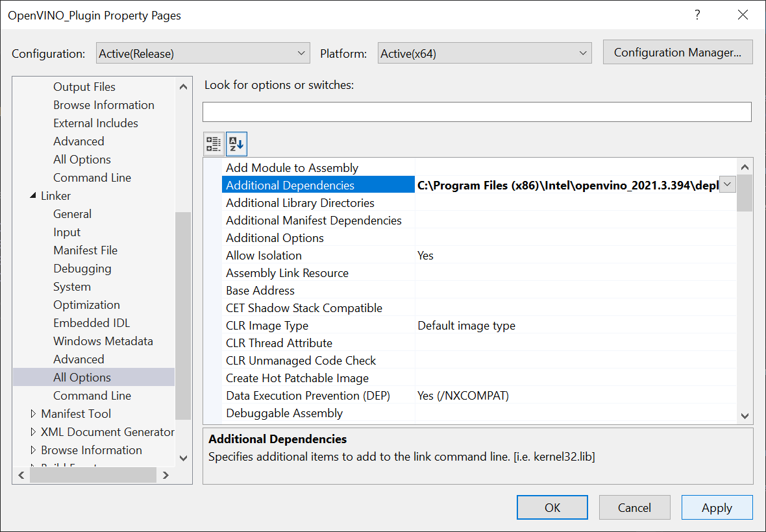Select Manifest File tree item

point(85,250)
